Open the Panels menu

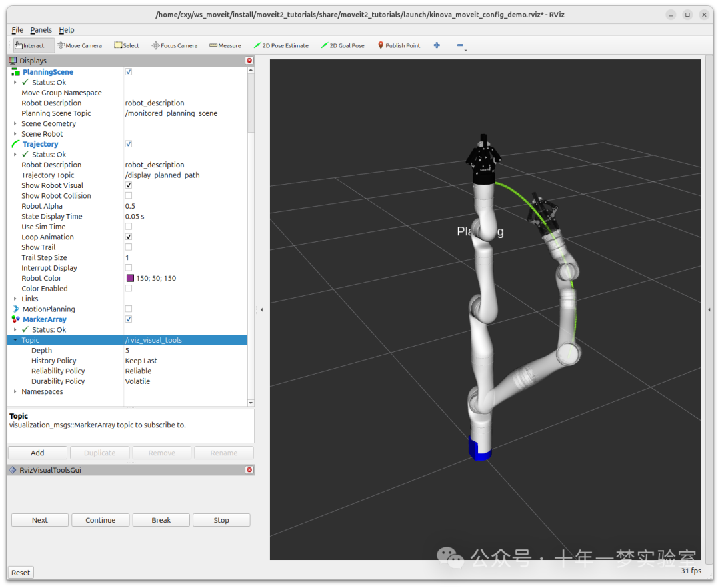tap(41, 30)
